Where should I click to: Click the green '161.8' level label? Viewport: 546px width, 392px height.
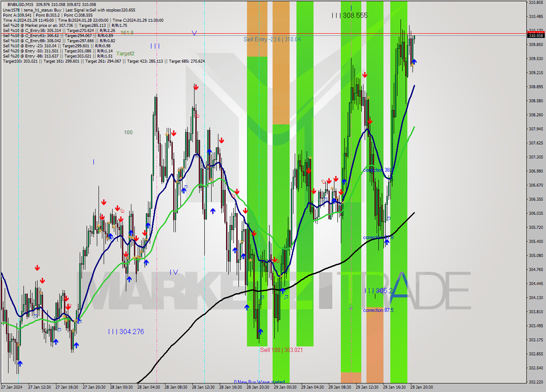pyautogui.click(x=127, y=32)
